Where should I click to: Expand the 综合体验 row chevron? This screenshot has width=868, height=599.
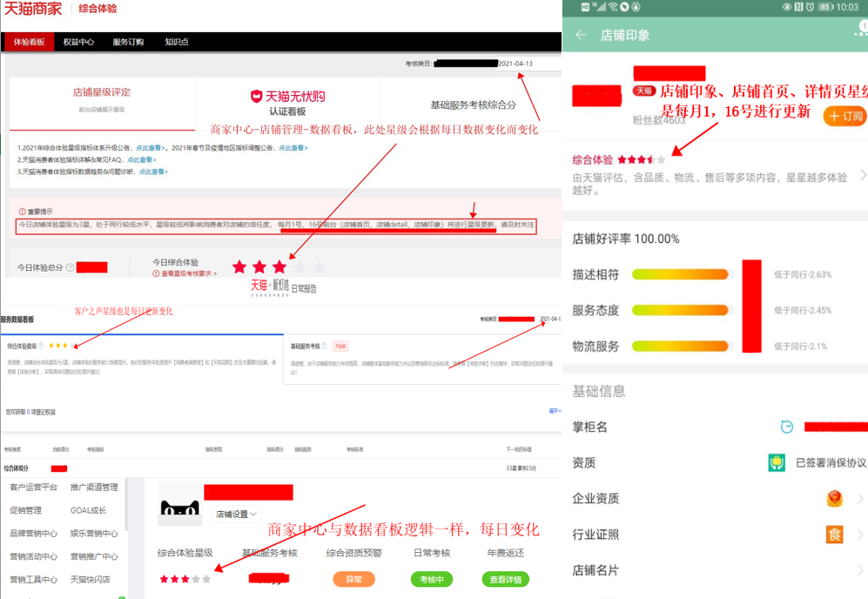[x=863, y=175]
